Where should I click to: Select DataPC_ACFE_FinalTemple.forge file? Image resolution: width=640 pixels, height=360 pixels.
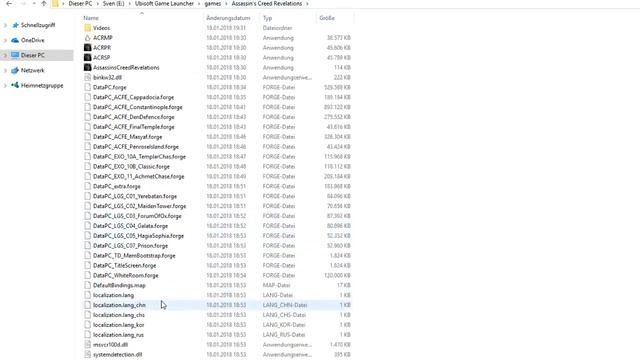tap(133, 127)
